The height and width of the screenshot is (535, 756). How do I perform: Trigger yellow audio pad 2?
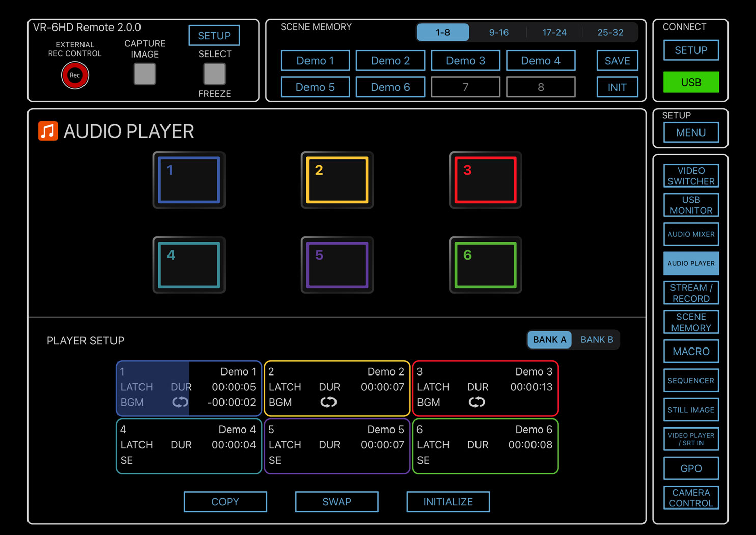coord(337,180)
